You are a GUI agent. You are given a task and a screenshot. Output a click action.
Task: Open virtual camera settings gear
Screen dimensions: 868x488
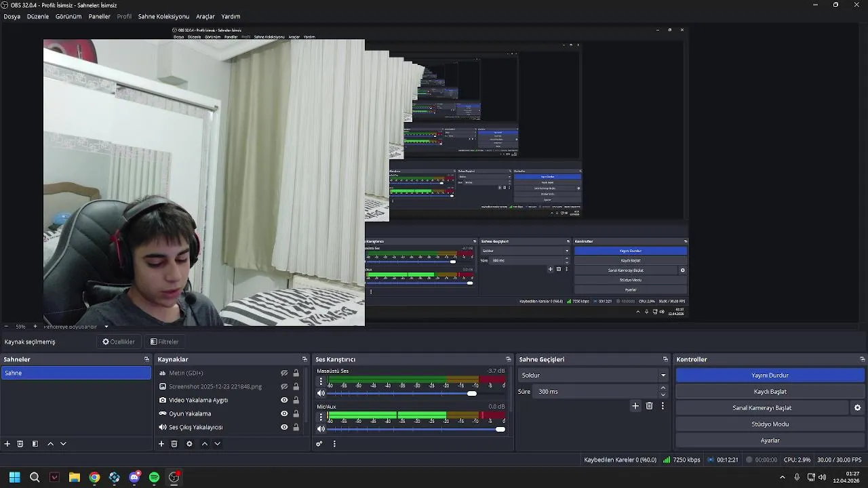tap(857, 408)
